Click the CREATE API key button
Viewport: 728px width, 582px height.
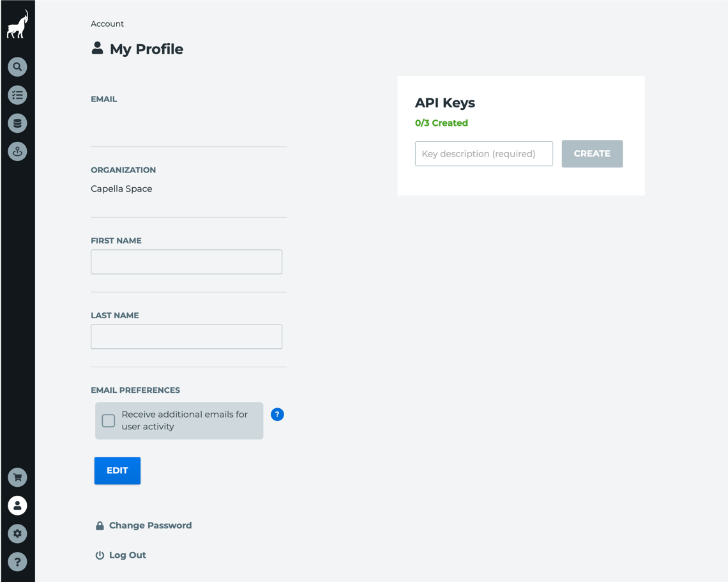(x=592, y=154)
